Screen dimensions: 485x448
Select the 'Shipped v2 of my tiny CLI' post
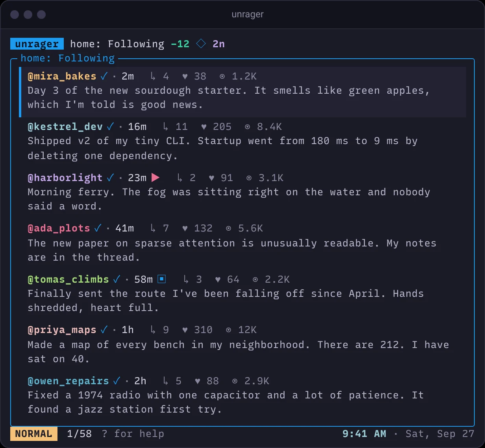pyautogui.click(x=222, y=148)
